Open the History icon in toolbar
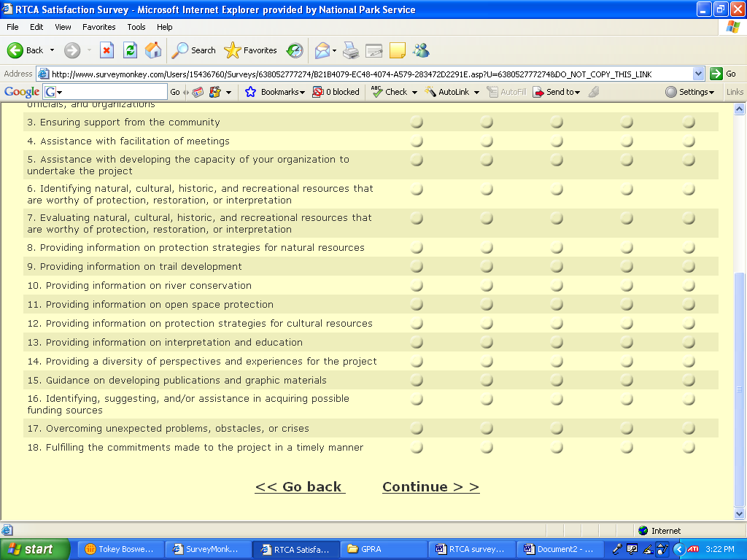Image resolution: width=747 pixels, height=560 pixels. tap(295, 50)
